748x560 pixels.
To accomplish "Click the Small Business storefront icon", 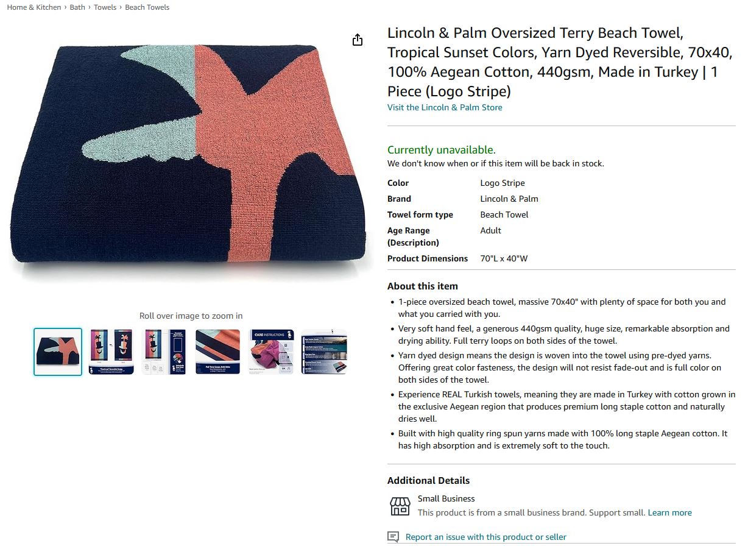I will (x=400, y=506).
